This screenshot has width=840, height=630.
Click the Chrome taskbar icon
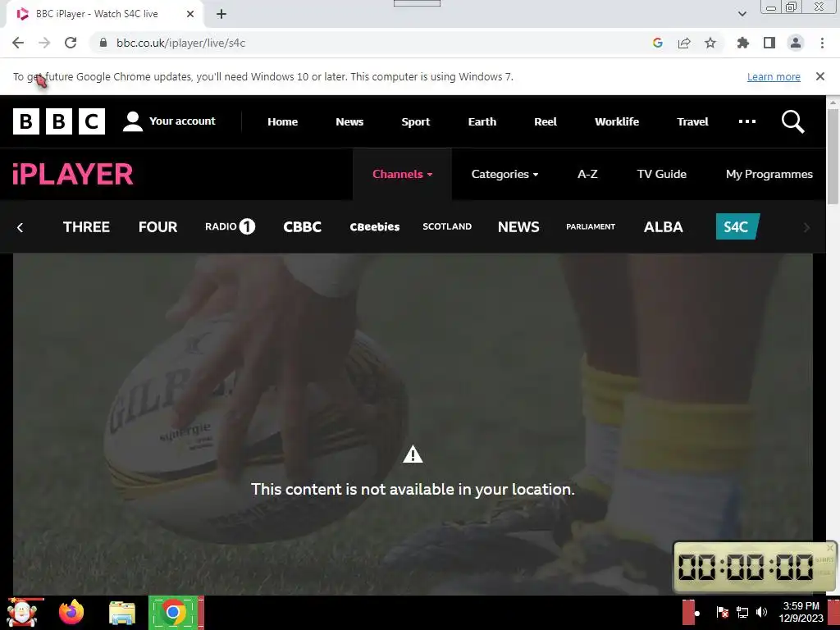[x=173, y=612]
